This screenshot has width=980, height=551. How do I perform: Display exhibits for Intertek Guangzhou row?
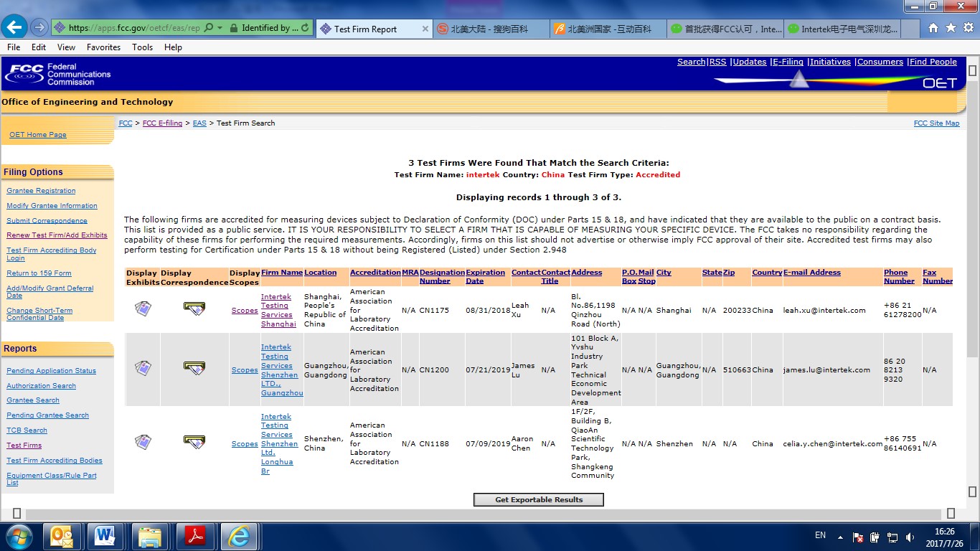point(143,369)
